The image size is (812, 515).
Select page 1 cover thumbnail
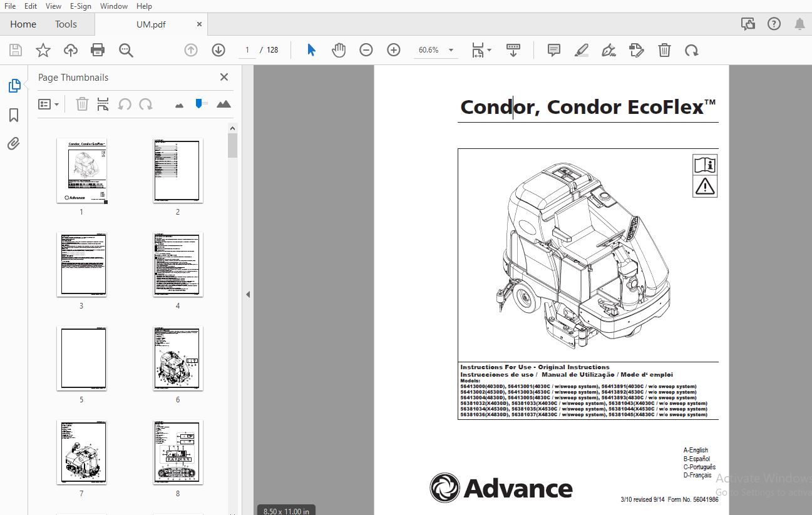81,171
